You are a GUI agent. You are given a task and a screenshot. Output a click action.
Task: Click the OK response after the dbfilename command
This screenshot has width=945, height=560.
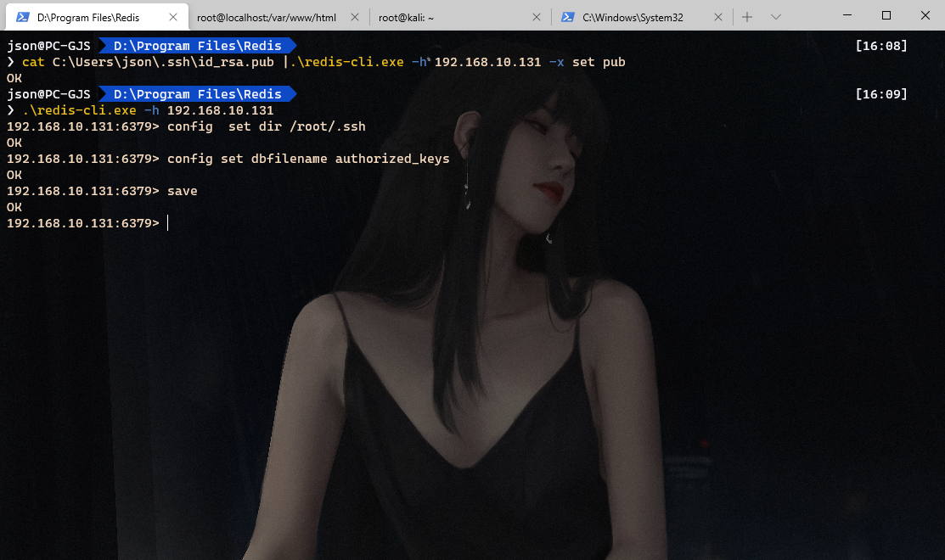(14, 176)
